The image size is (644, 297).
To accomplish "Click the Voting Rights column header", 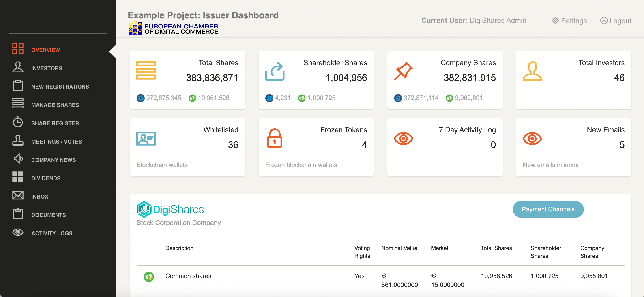I will 362,252.
